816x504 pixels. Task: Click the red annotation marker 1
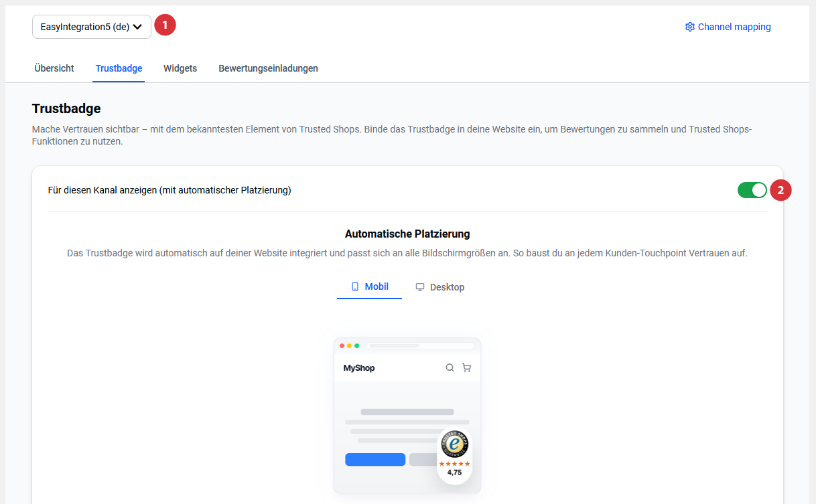click(x=165, y=25)
